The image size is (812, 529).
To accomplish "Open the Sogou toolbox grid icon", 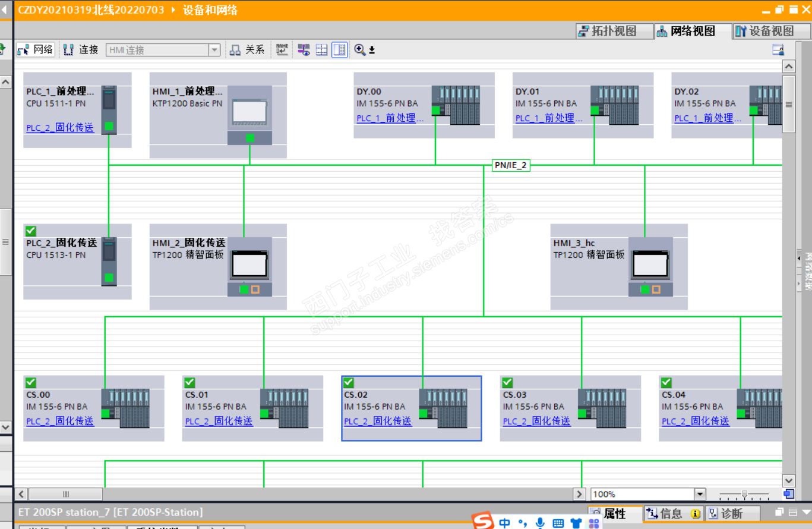I will [x=594, y=523].
